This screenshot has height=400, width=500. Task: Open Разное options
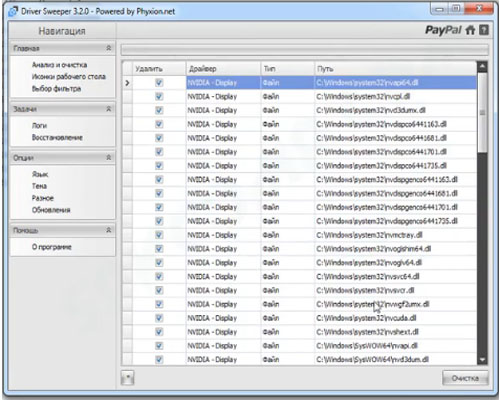pos(43,198)
